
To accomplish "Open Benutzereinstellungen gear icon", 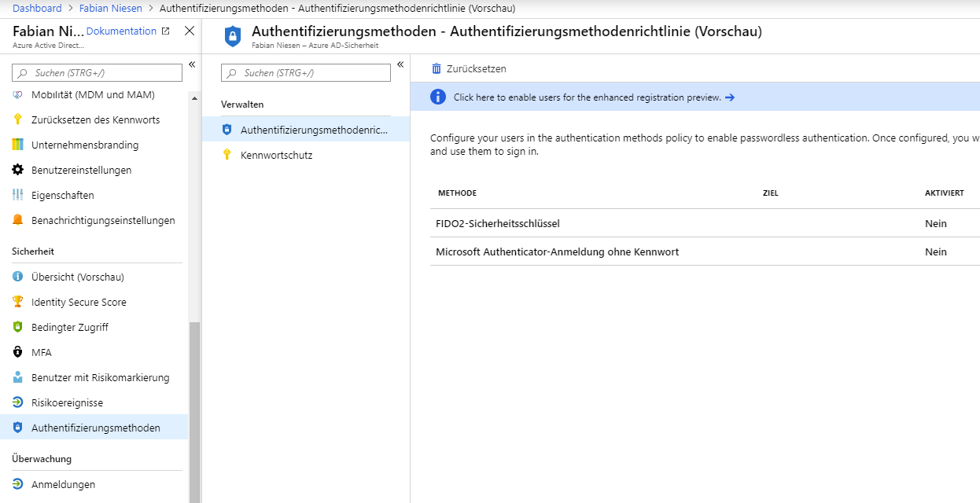I will click(18, 170).
